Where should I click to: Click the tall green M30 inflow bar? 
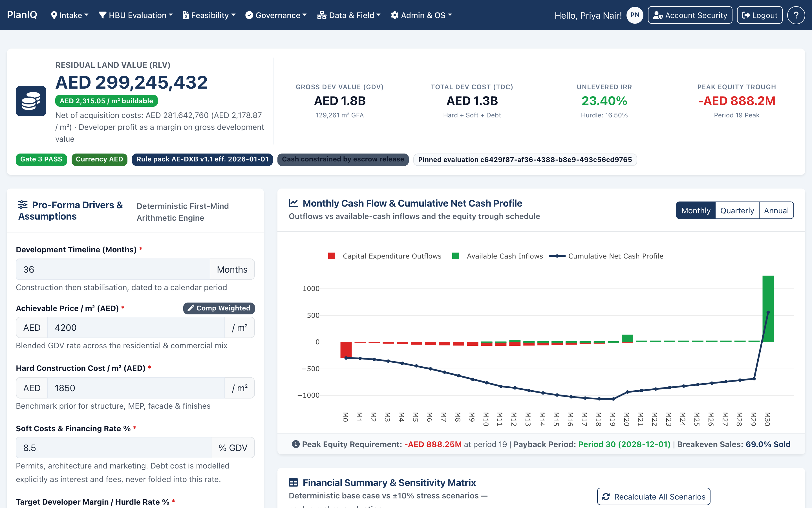[768, 309]
